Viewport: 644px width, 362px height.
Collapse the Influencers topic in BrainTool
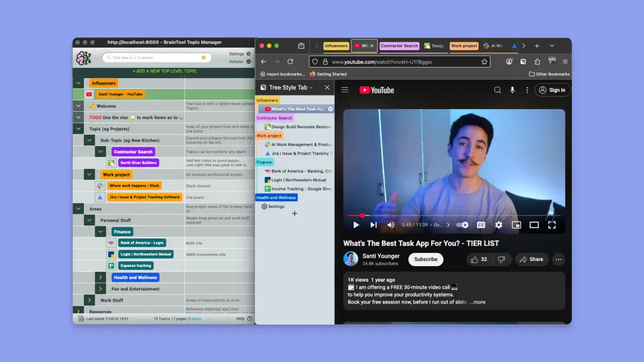click(x=78, y=83)
